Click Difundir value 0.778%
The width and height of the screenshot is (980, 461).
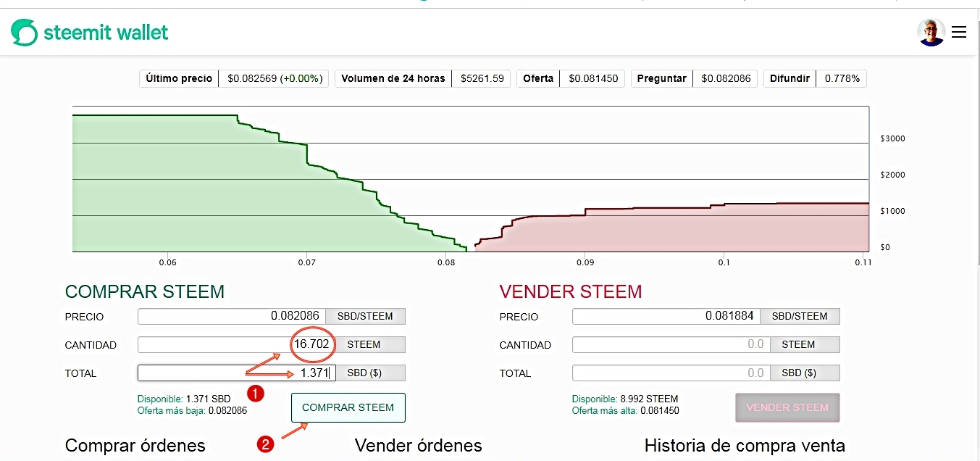[x=842, y=78]
